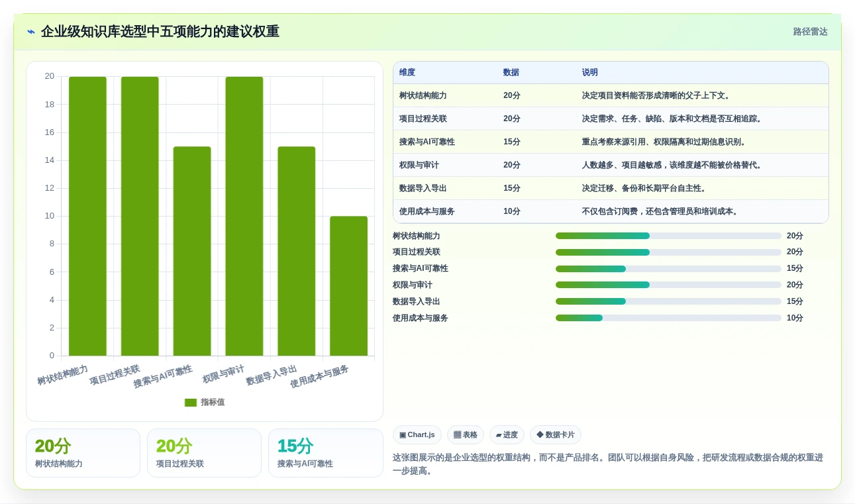
Task: Click the 数据 column header
Action: (511, 73)
